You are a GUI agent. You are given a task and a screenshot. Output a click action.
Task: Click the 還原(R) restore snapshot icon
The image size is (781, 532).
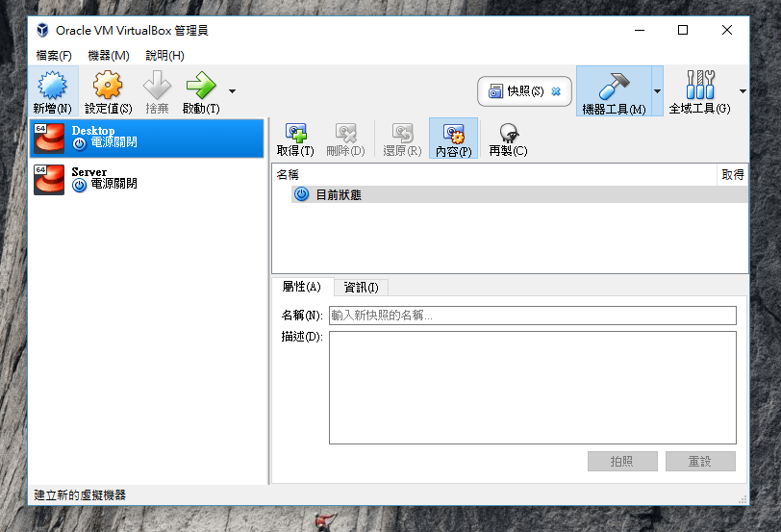pos(402,133)
